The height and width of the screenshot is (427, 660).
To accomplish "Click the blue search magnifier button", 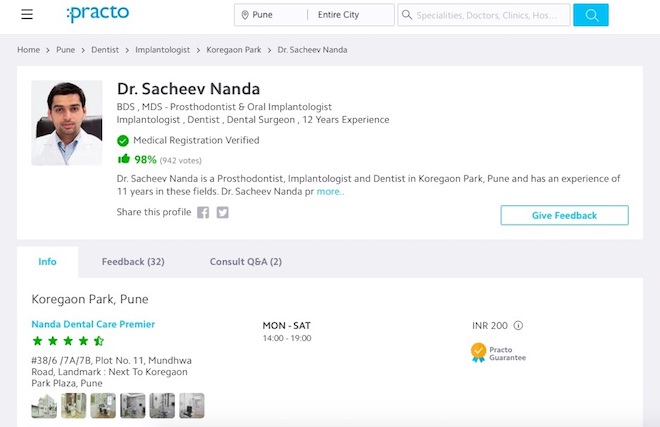I will [591, 15].
